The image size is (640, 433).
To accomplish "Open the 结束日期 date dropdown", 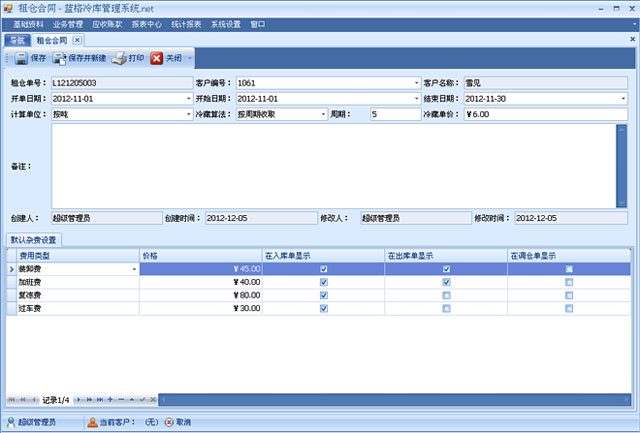I will pyautogui.click(x=623, y=99).
